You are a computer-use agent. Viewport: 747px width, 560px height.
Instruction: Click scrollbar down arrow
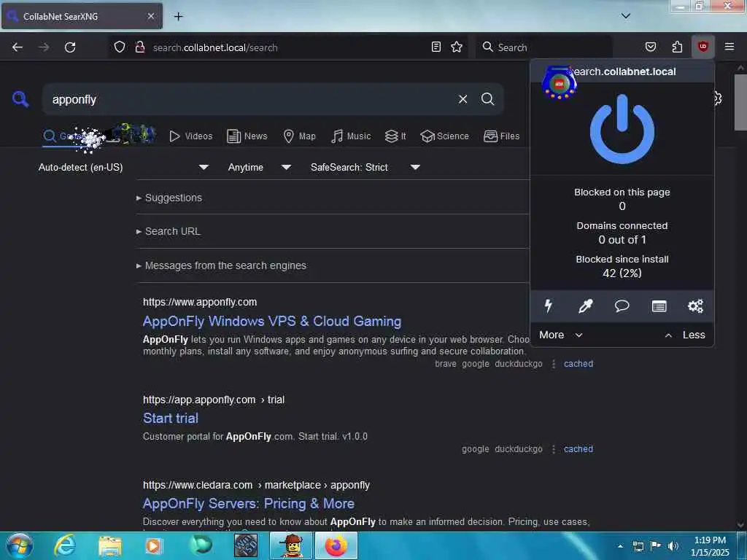740,525
